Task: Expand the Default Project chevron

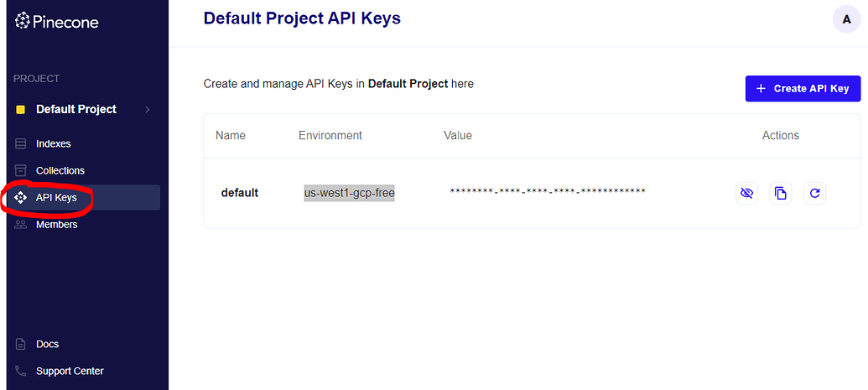Action: tap(148, 110)
